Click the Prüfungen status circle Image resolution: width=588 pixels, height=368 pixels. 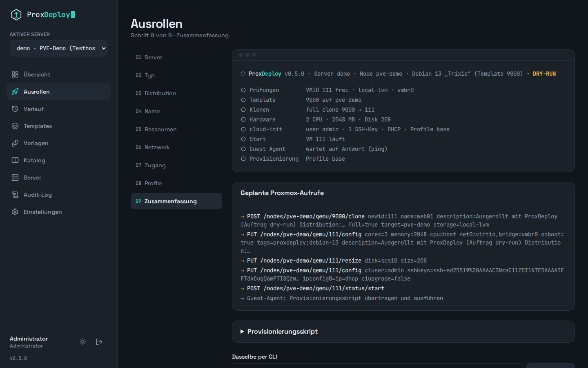pos(243,90)
